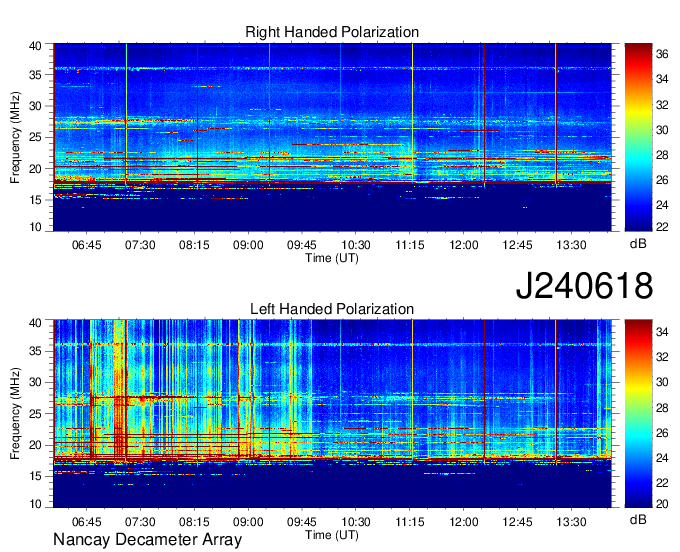Click the top colorbar's dB unit label
The height and width of the screenshot is (552, 680).
638,244
